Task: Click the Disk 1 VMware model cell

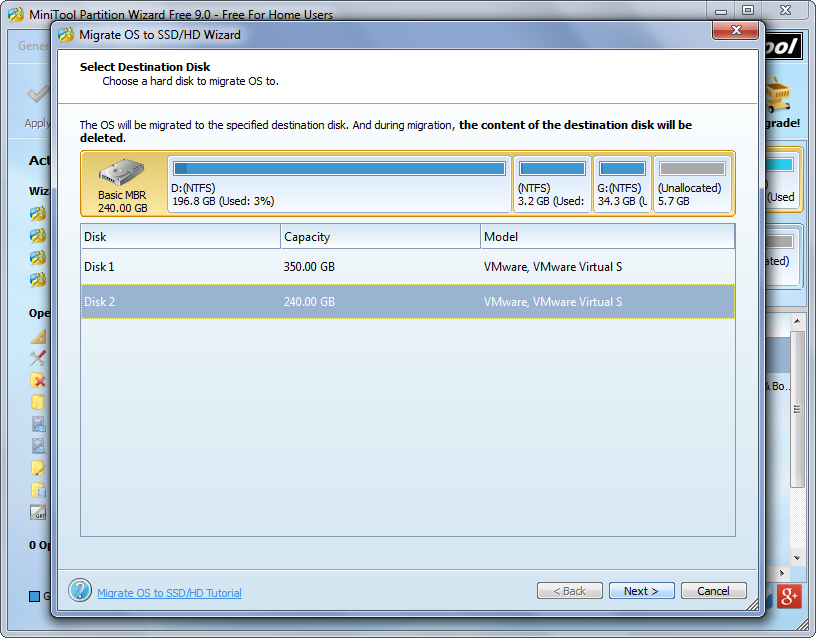Action: [x=553, y=266]
